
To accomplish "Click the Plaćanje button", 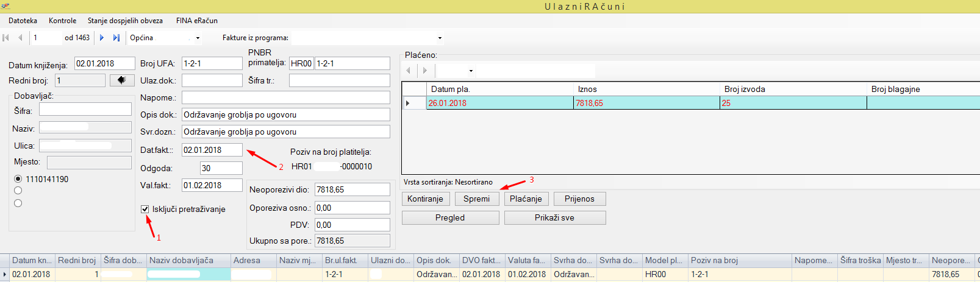I will click(526, 199).
